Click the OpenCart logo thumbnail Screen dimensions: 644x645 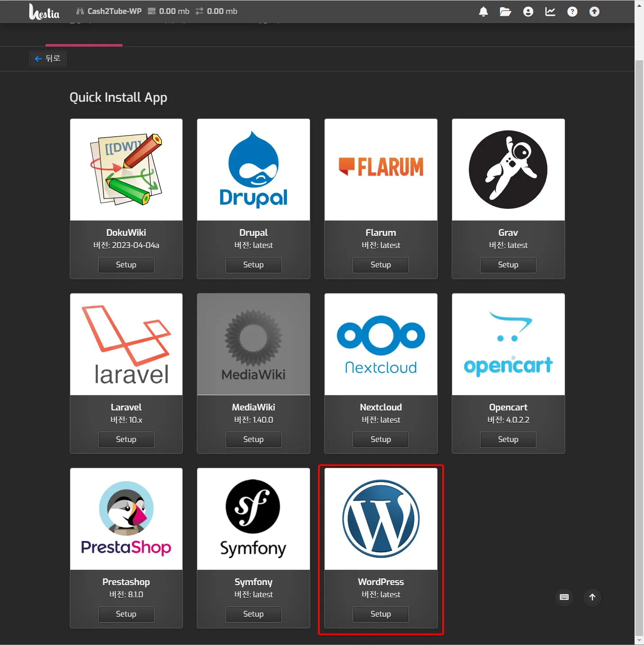pyautogui.click(x=508, y=344)
